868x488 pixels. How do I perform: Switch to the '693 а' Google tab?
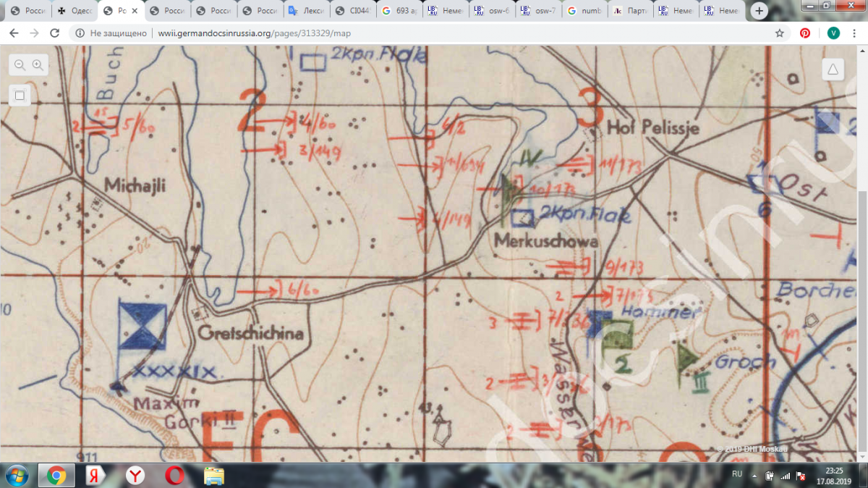pyautogui.click(x=399, y=12)
